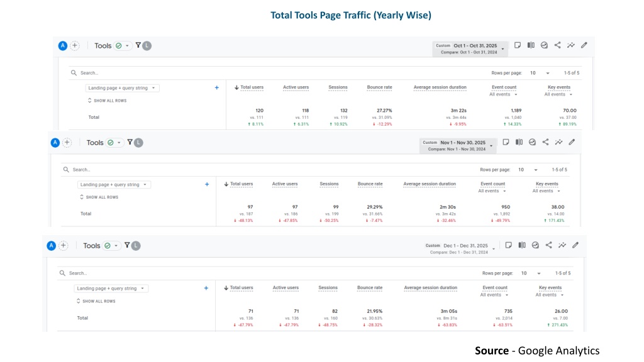
Task: Expand the Tools report dropdown arrow in the November report
Action: (x=119, y=143)
